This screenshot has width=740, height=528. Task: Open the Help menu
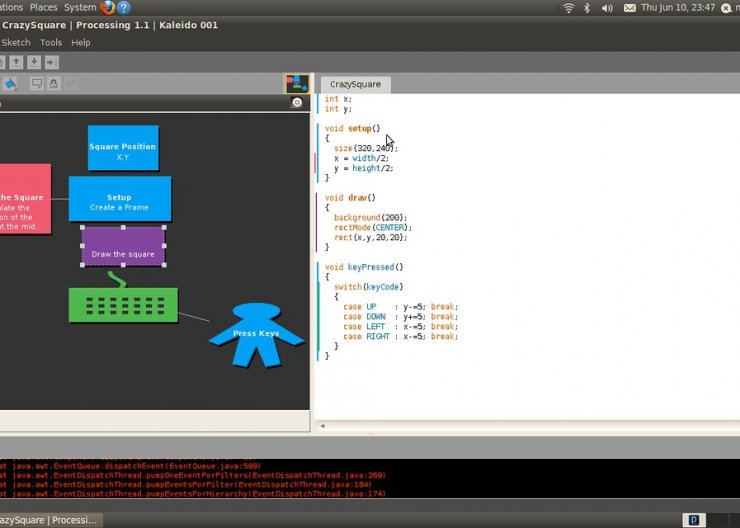[x=81, y=42]
